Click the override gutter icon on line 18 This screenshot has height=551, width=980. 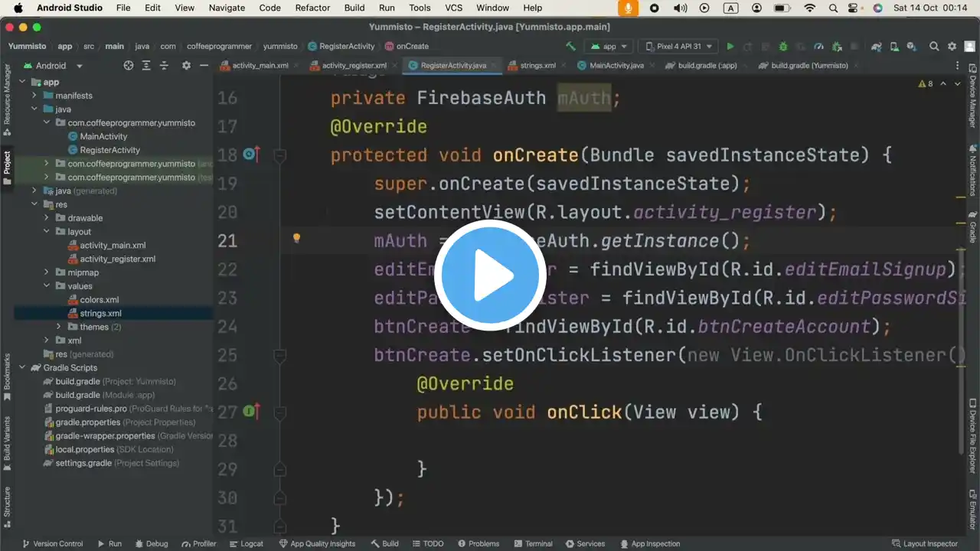pyautogui.click(x=251, y=155)
